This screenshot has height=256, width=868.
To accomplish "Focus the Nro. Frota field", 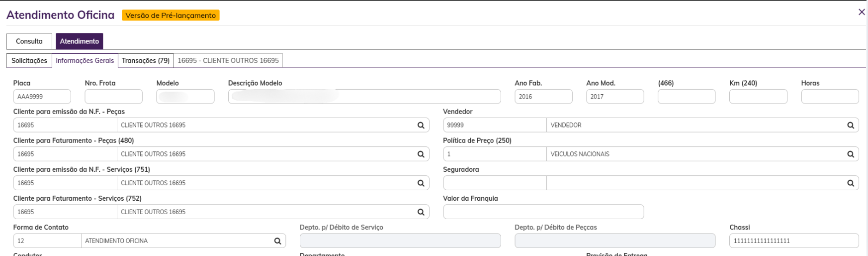I will click(x=114, y=97).
